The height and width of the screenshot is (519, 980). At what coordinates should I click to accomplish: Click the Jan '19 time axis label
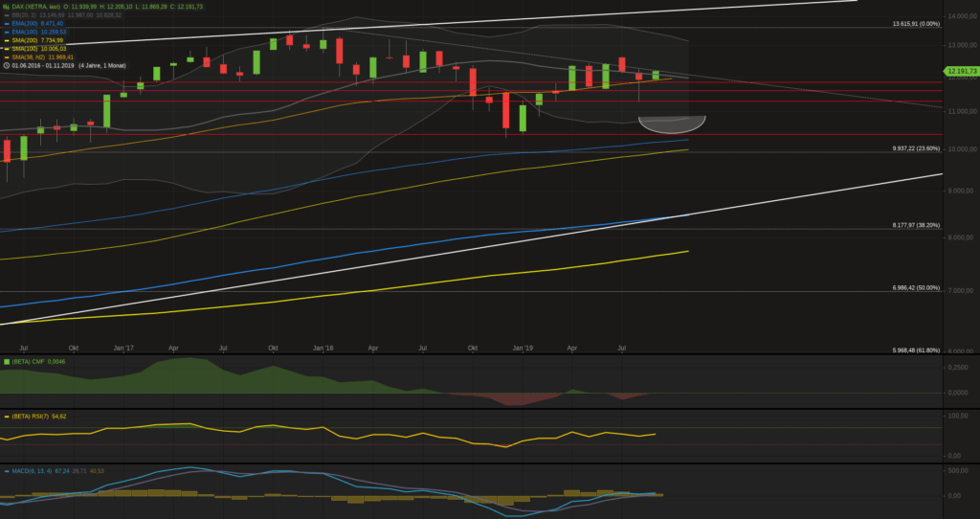(523, 348)
